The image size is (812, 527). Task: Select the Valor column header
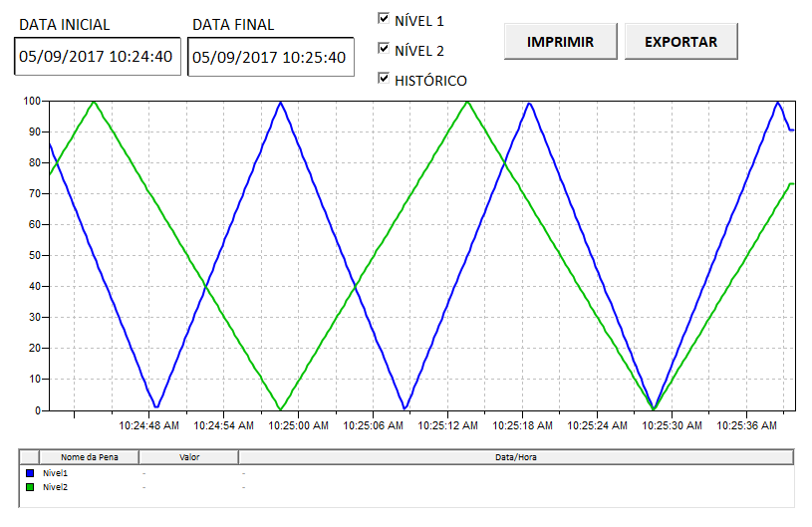pyautogui.click(x=189, y=457)
